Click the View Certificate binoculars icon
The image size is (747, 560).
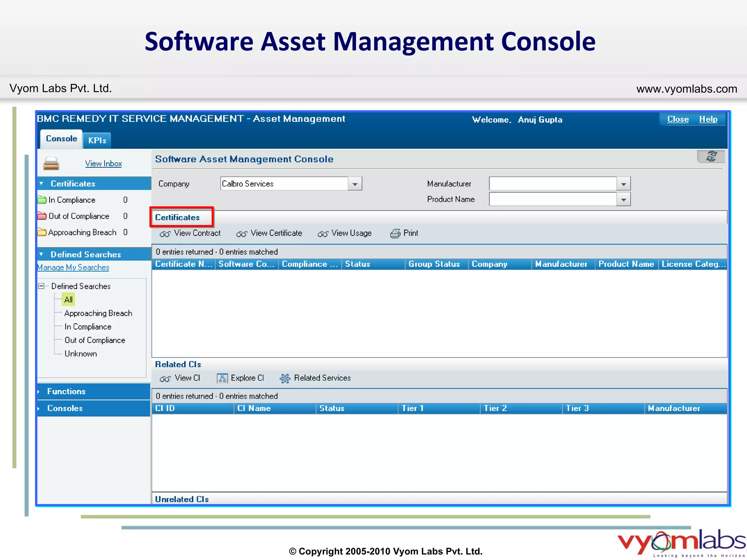(x=241, y=234)
